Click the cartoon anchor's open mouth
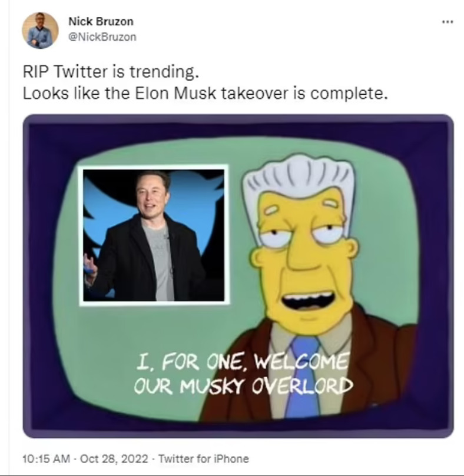Image resolution: width=464 pixels, height=476 pixels. [306, 300]
